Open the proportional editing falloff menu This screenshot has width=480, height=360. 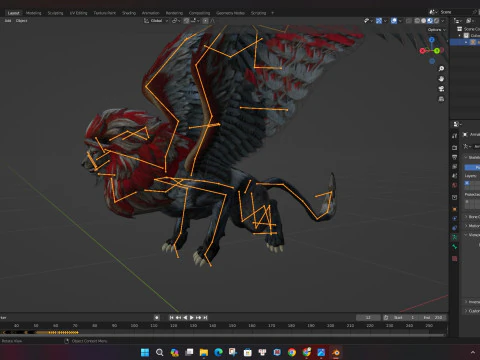(x=212, y=21)
